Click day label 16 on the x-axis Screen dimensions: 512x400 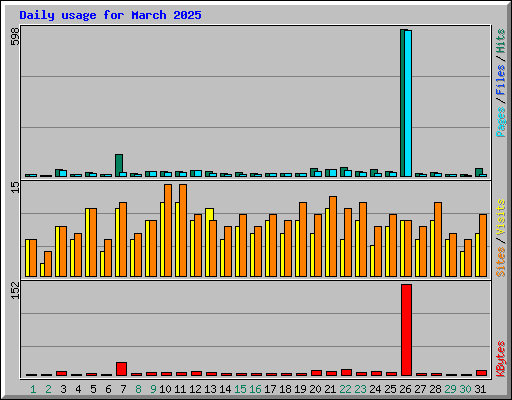tap(255, 389)
